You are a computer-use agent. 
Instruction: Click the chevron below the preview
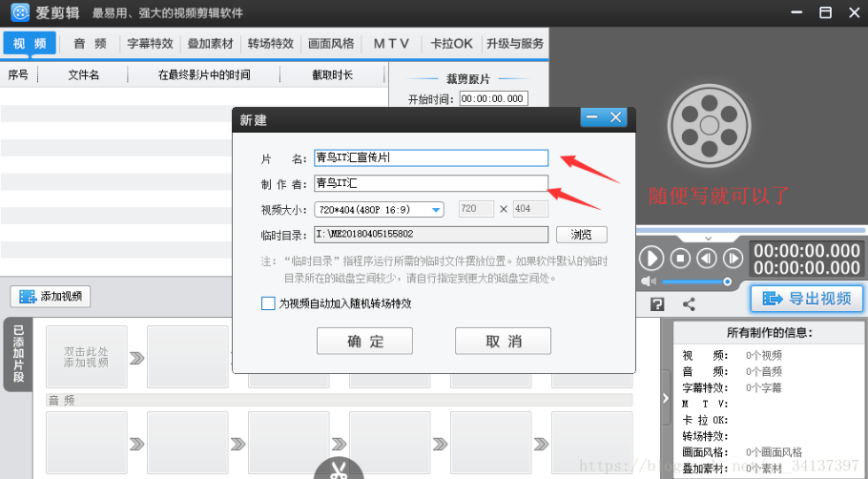(x=708, y=239)
